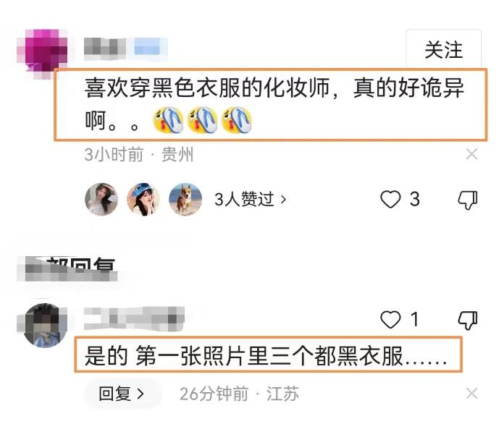View the liker with blue hat avatar
504x424 pixels.
[143, 199]
